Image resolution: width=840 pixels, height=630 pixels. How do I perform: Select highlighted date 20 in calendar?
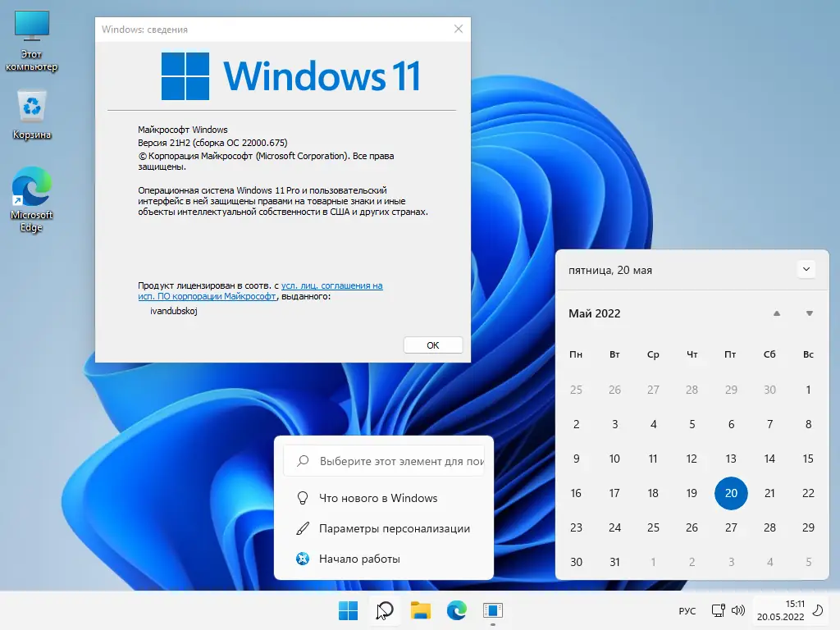click(x=731, y=493)
